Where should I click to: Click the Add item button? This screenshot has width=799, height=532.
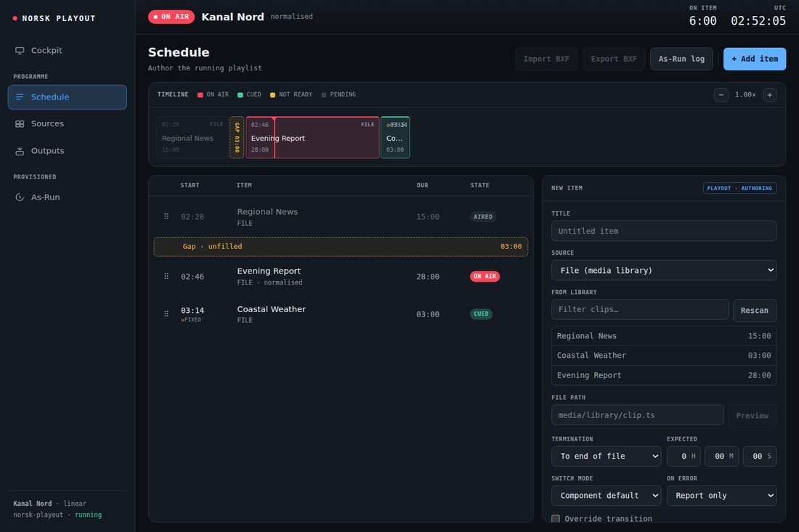(x=755, y=59)
